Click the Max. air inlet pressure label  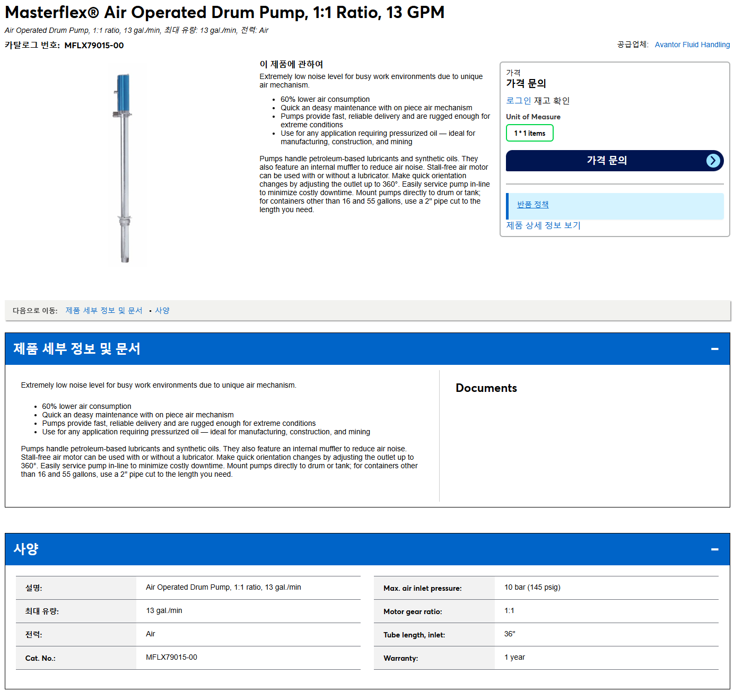coord(423,588)
